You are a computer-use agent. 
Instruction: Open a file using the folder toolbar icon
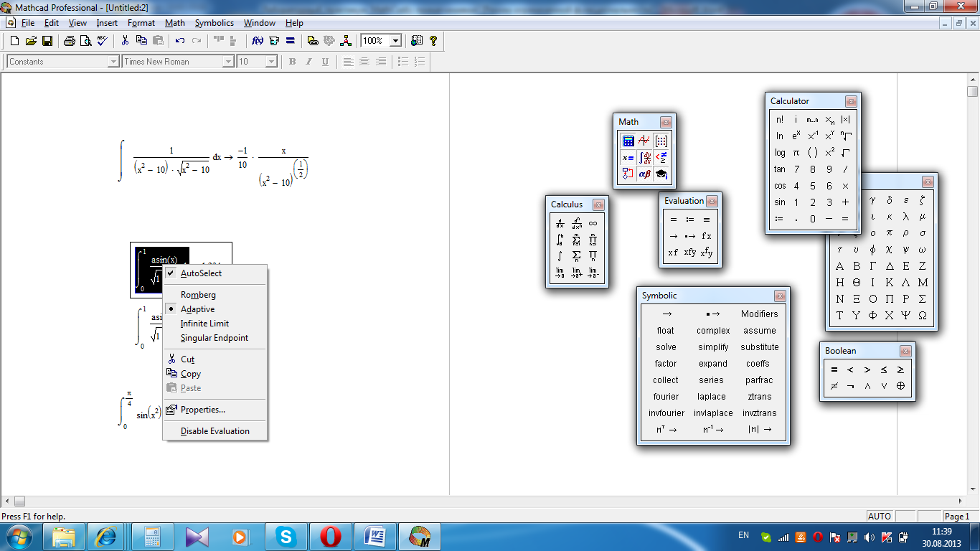(x=31, y=41)
